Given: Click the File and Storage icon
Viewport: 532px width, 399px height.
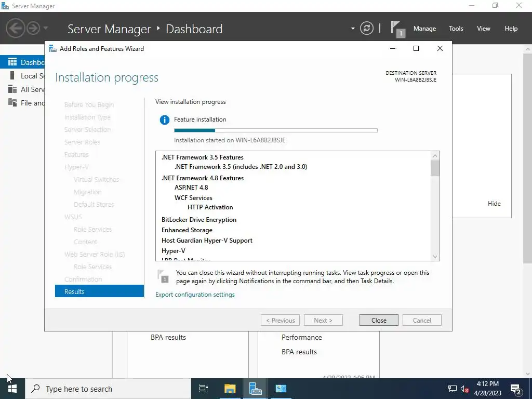Looking at the screenshot, I should pos(12,102).
